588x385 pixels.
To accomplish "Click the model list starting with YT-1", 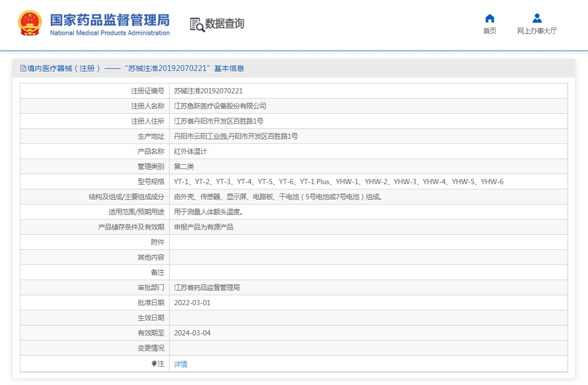I will click(x=338, y=182).
